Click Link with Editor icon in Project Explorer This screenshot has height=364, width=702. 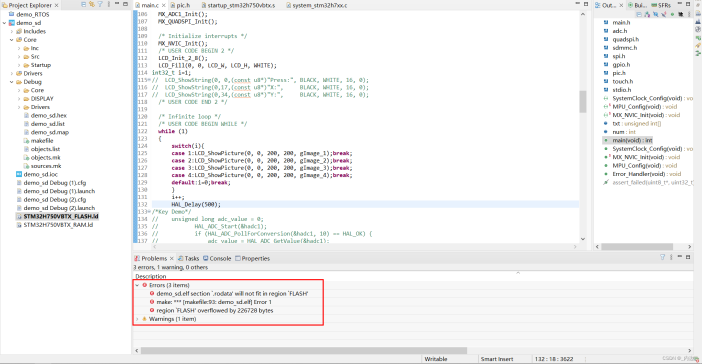pyautogui.click(x=92, y=4)
